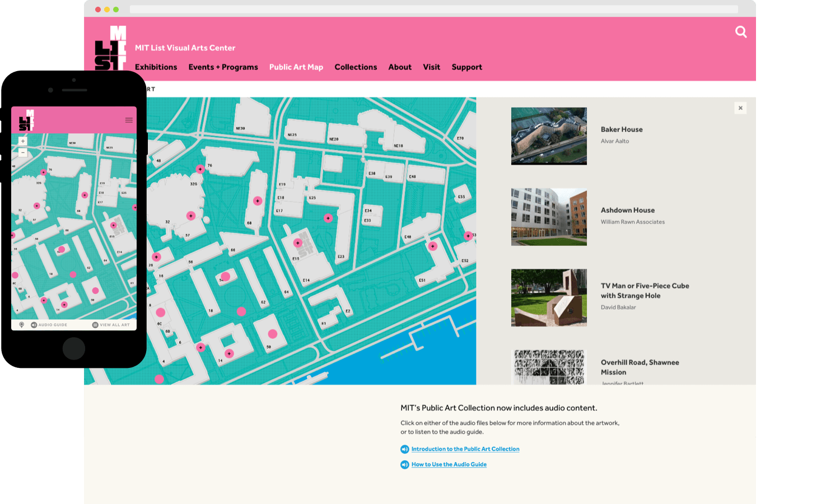
Task: Open the Collections nav item
Action: pyautogui.click(x=356, y=67)
